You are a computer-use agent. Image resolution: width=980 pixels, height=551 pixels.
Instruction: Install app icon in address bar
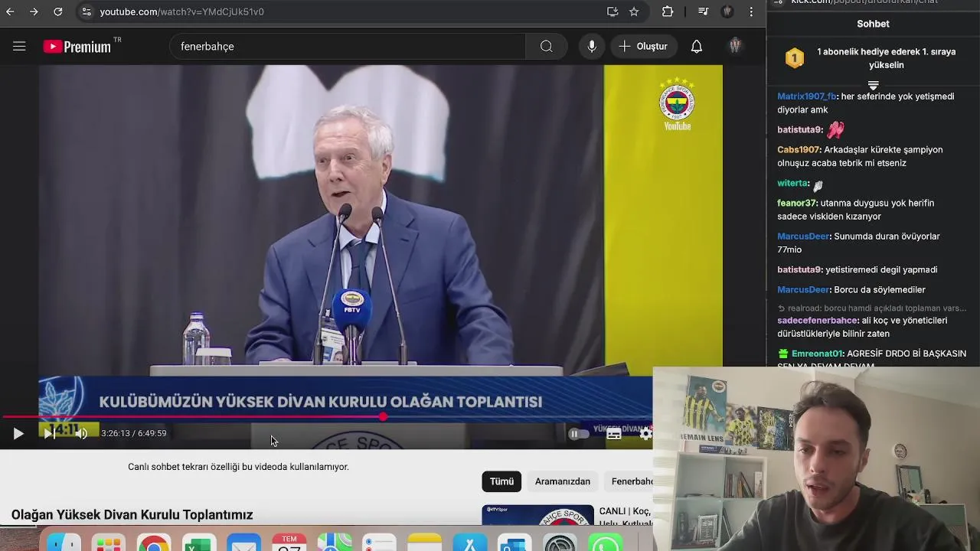pyautogui.click(x=612, y=11)
